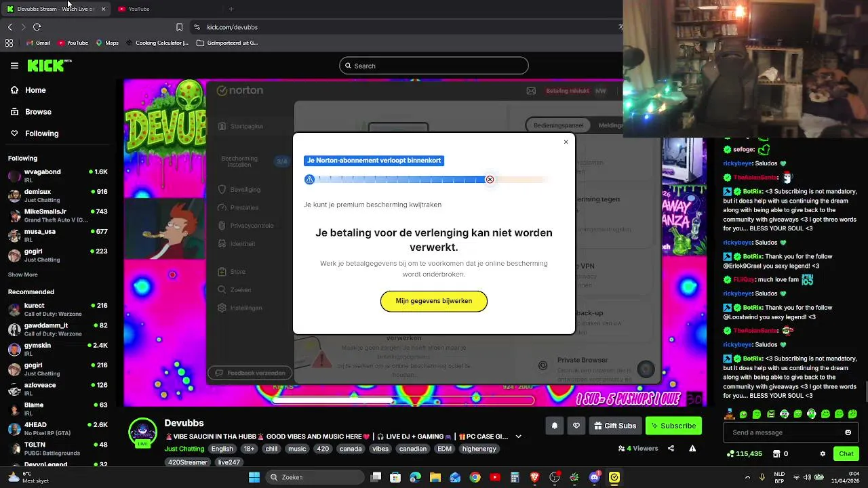Open Brave browser from taskbar

(x=534, y=477)
